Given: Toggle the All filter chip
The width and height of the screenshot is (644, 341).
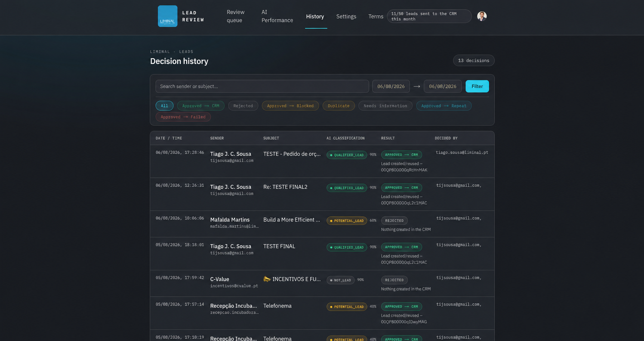Looking at the screenshot, I should coord(164,106).
